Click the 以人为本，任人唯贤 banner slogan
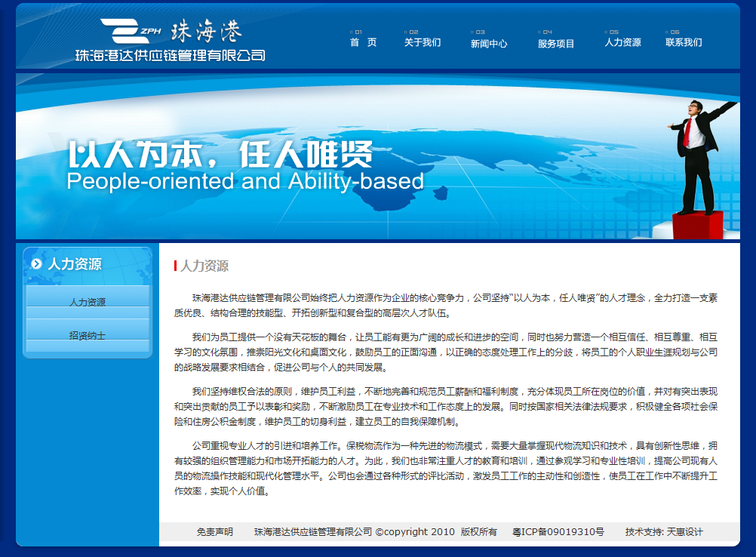This screenshot has width=756, height=557. 220,155
